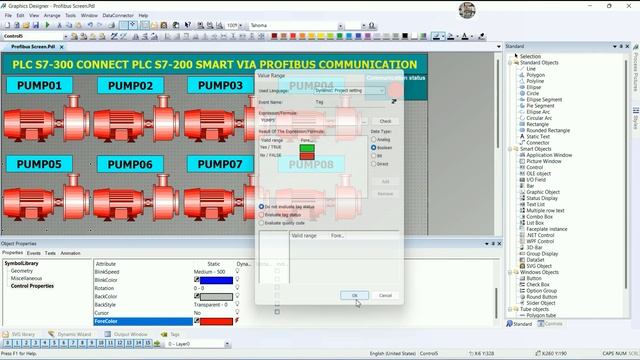Screen dimensions: 640x360
Task: Open the Tahoma font dropdown
Action: tap(340, 25)
